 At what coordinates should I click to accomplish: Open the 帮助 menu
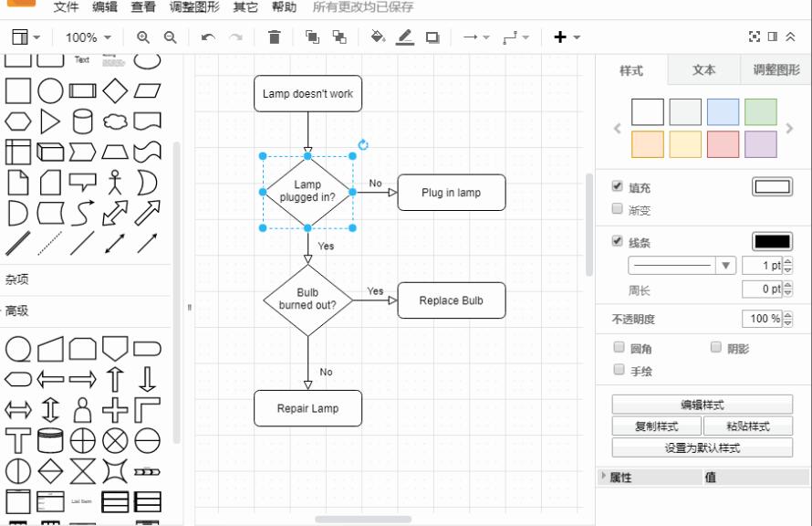click(x=285, y=7)
